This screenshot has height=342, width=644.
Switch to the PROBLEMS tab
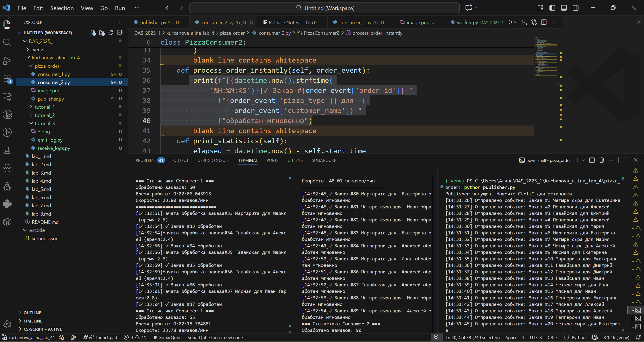click(x=146, y=160)
